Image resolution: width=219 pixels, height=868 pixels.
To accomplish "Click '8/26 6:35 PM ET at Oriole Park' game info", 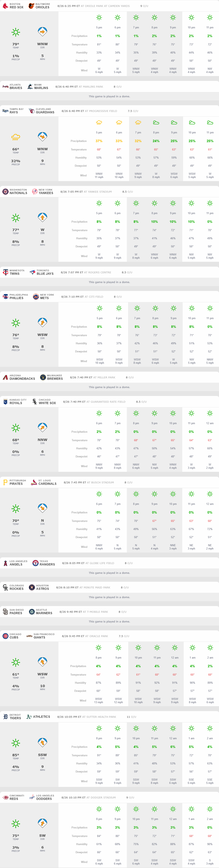I will 94,6.
